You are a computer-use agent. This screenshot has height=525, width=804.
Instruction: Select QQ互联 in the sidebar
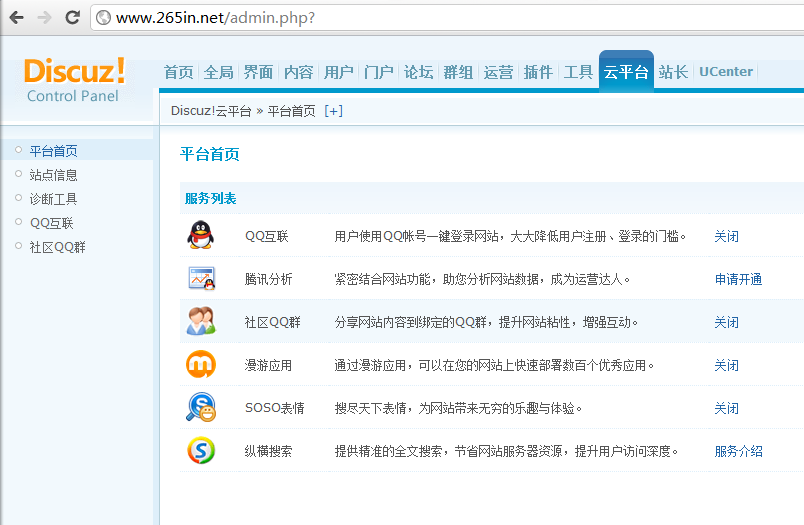tap(52, 223)
